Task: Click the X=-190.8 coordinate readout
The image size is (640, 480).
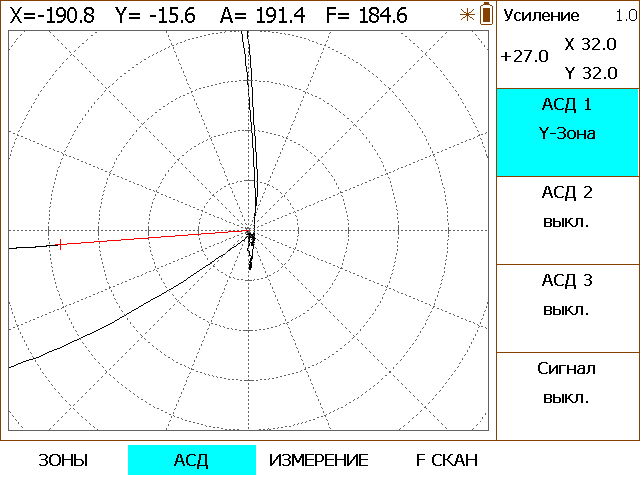Action: point(52,16)
